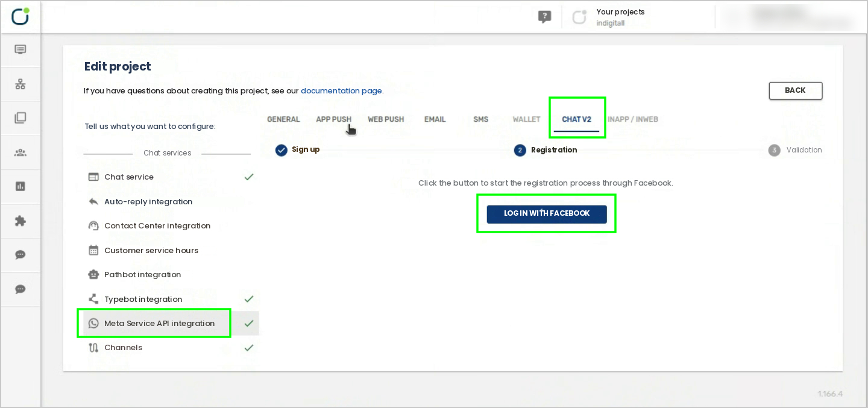
Task: Click the Customer service hours calendar icon
Action: click(x=93, y=251)
